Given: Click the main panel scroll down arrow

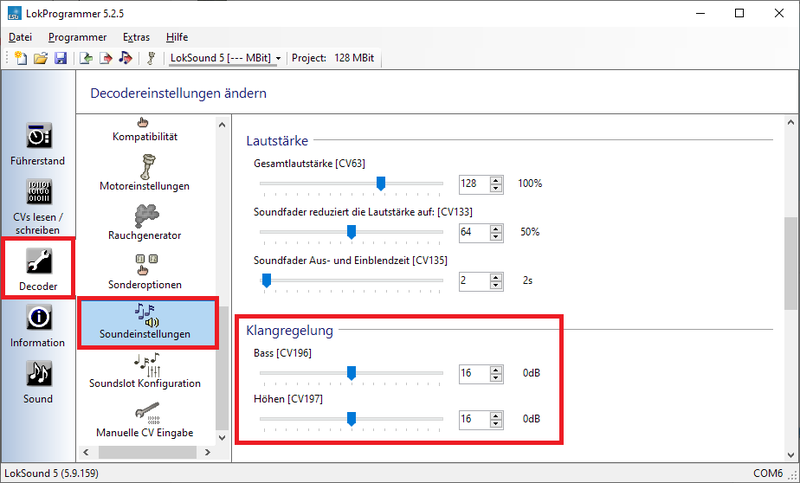Looking at the screenshot, I should [791, 455].
